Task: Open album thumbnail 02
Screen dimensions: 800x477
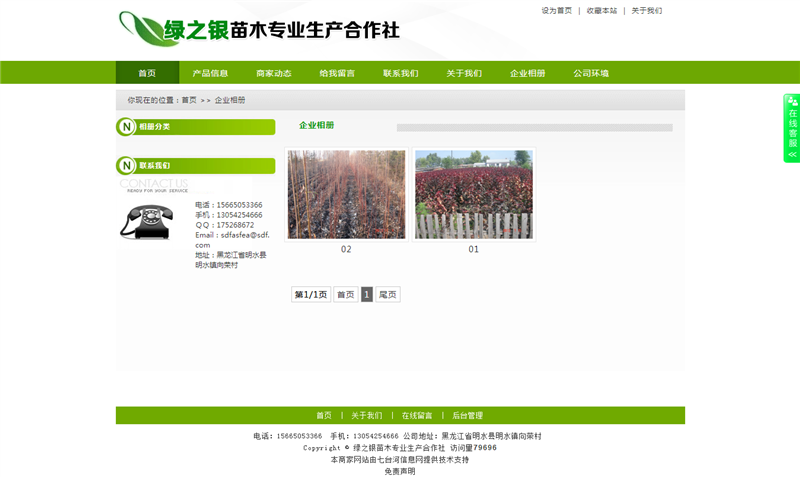Action: click(346, 195)
